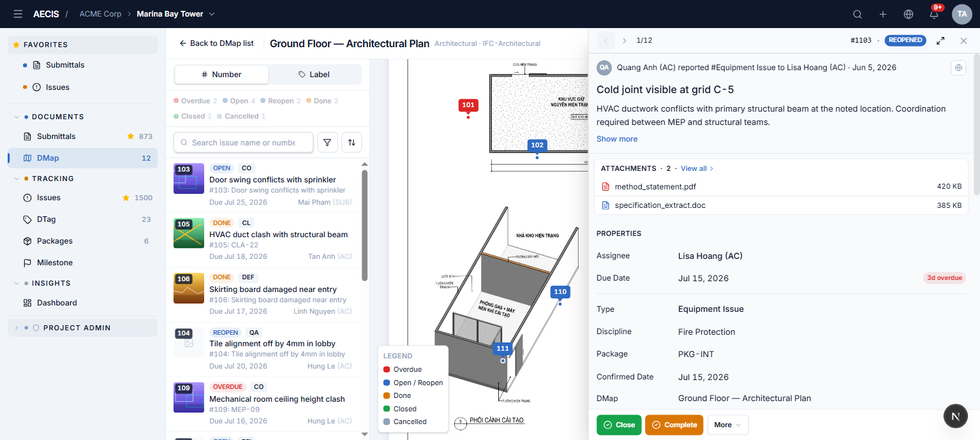Click the globe language icon in header

pos(909,14)
